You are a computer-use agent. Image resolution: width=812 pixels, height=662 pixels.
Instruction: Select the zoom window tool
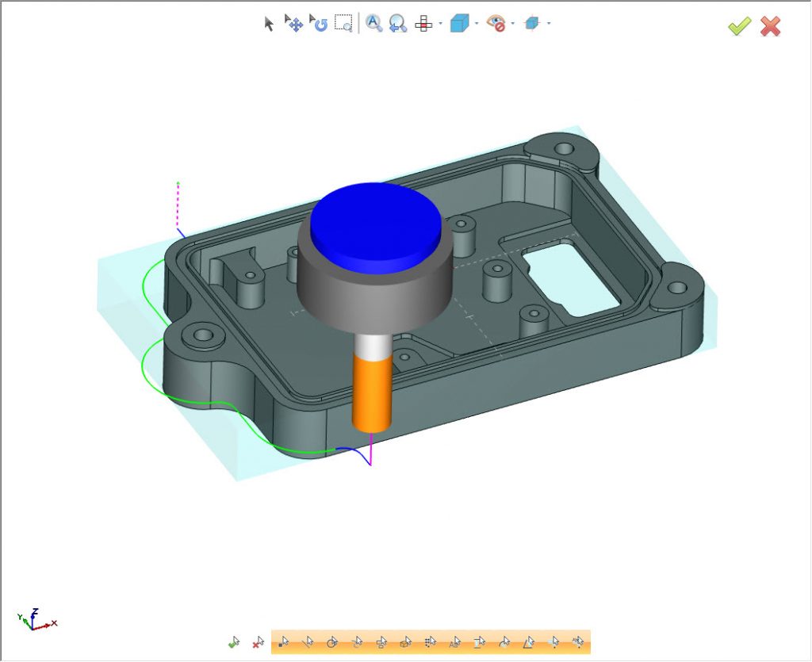343,24
